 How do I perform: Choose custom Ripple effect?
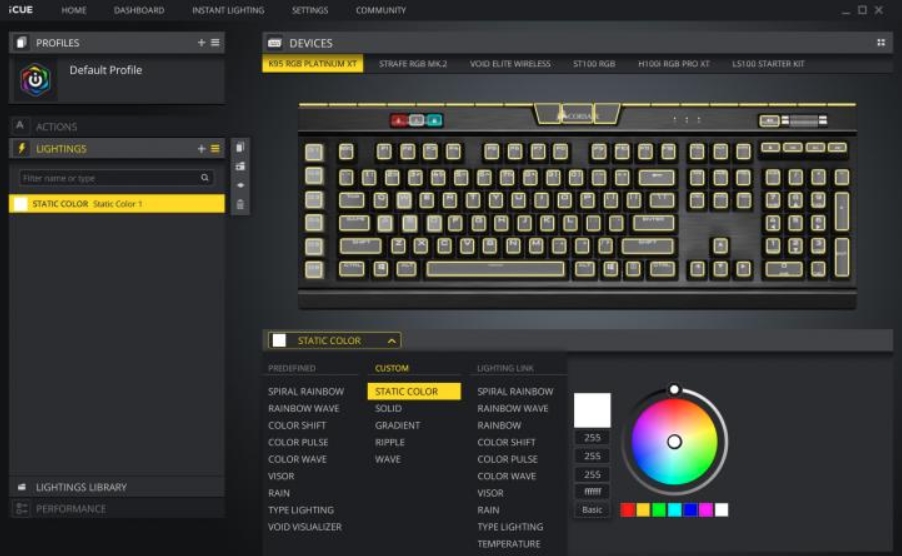pyautogui.click(x=389, y=442)
